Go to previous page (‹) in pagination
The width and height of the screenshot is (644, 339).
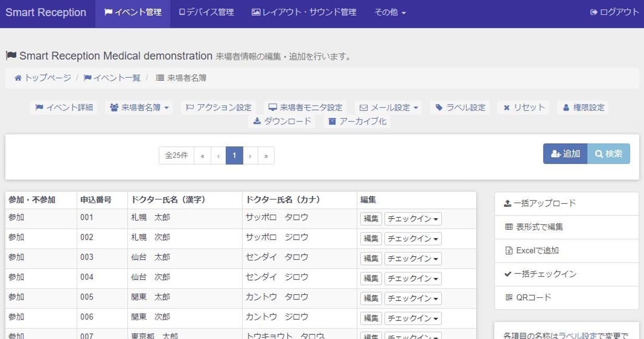coord(218,155)
